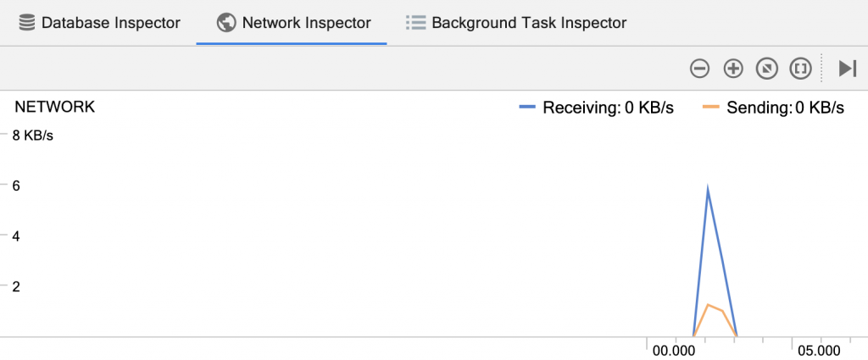
Task: Click the orange sending curve peak
Action: coord(708,304)
